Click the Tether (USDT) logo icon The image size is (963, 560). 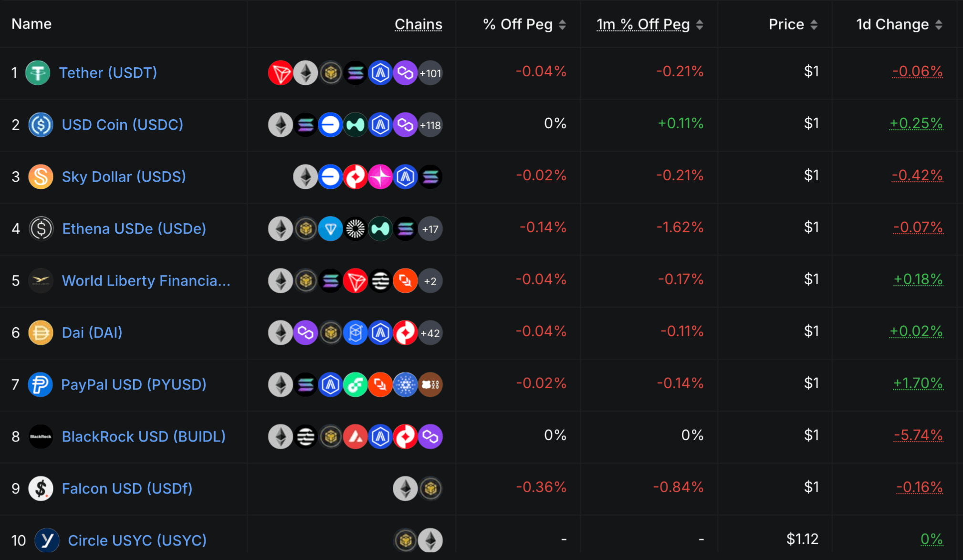38,73
